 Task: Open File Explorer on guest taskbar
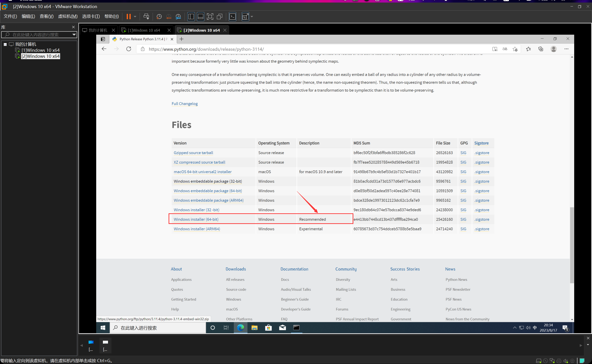coord(254,328)
